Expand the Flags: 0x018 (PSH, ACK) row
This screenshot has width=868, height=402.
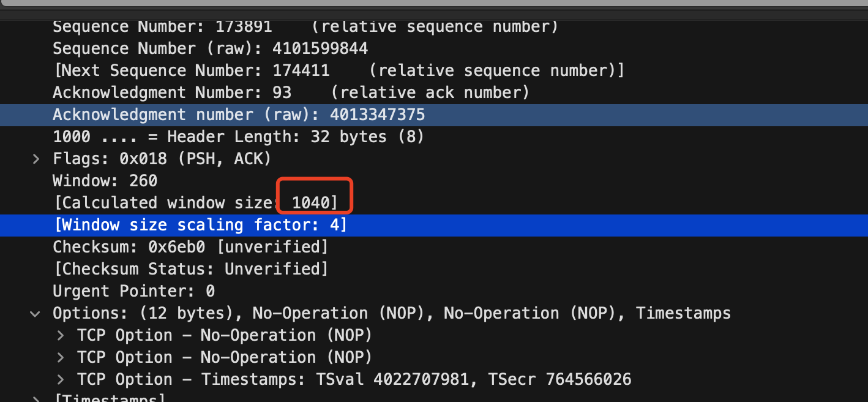[35, 159]
